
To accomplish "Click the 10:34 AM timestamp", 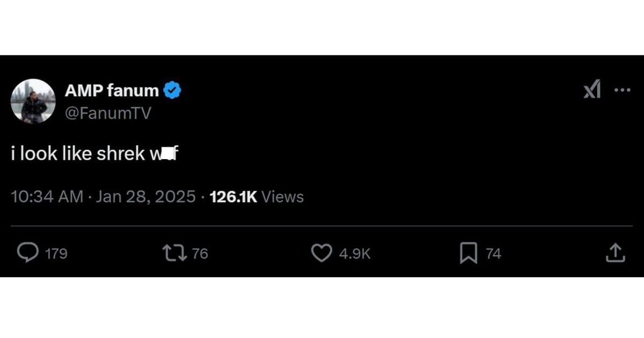I will 47,197.
